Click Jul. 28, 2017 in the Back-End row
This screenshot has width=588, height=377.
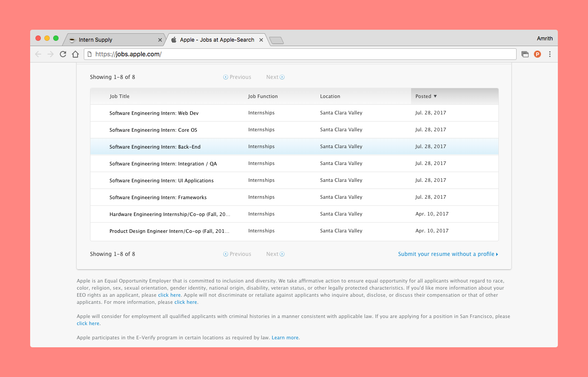coord(431,146)
